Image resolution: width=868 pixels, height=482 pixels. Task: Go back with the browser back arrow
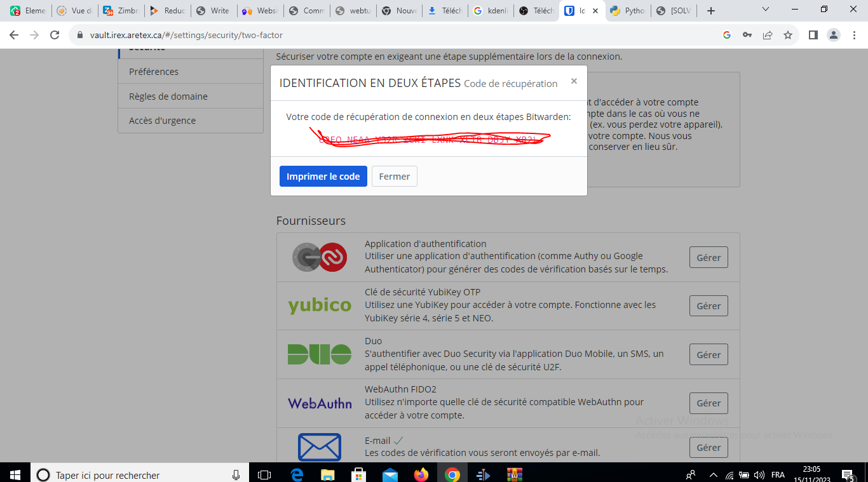14,35
